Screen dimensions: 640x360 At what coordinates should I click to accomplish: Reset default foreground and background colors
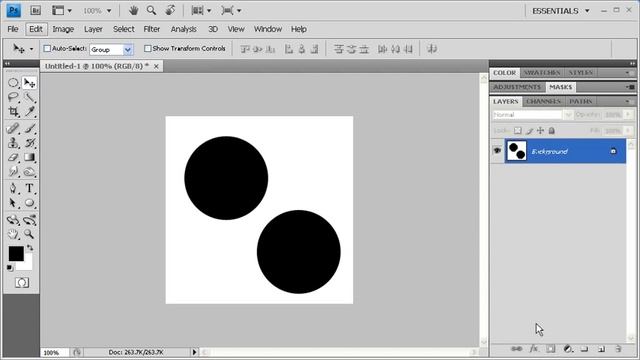(10, 268)
